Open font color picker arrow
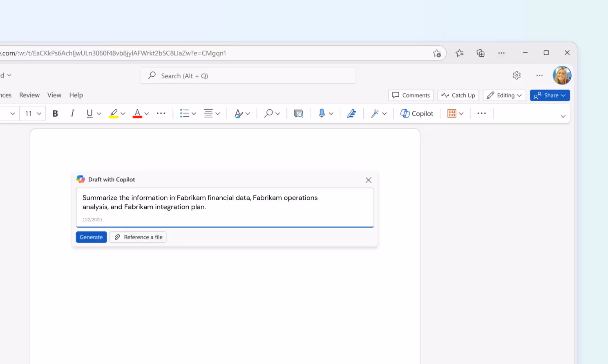 [147, 113]
